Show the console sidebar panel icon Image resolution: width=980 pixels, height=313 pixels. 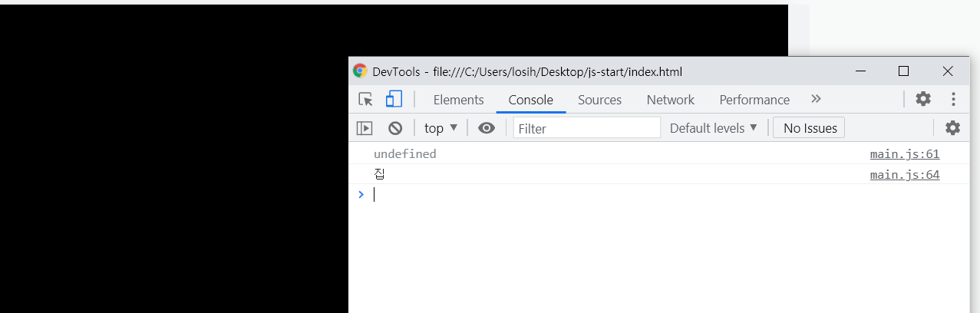[x=365, y=128]
